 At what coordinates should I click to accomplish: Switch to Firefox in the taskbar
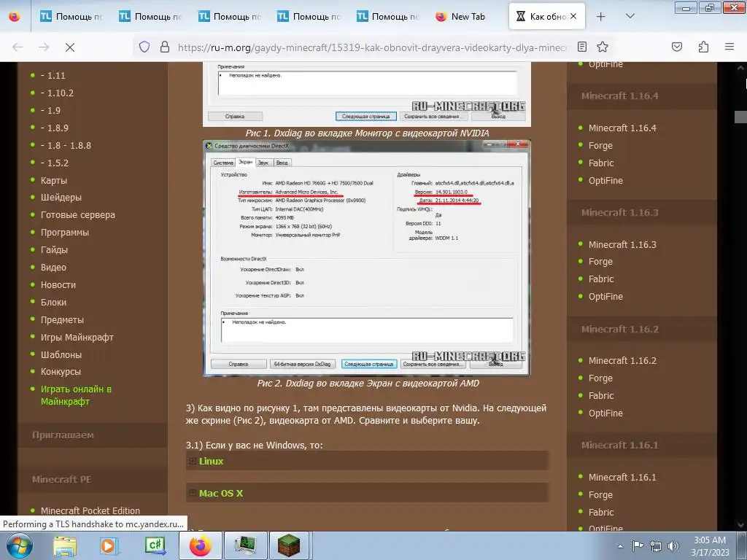point(200,545)
